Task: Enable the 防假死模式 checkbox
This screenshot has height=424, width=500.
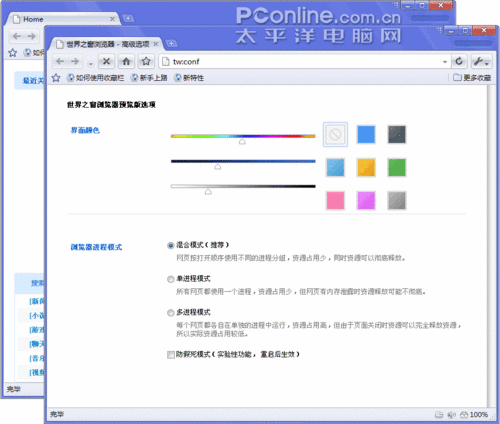Action: 171,354
